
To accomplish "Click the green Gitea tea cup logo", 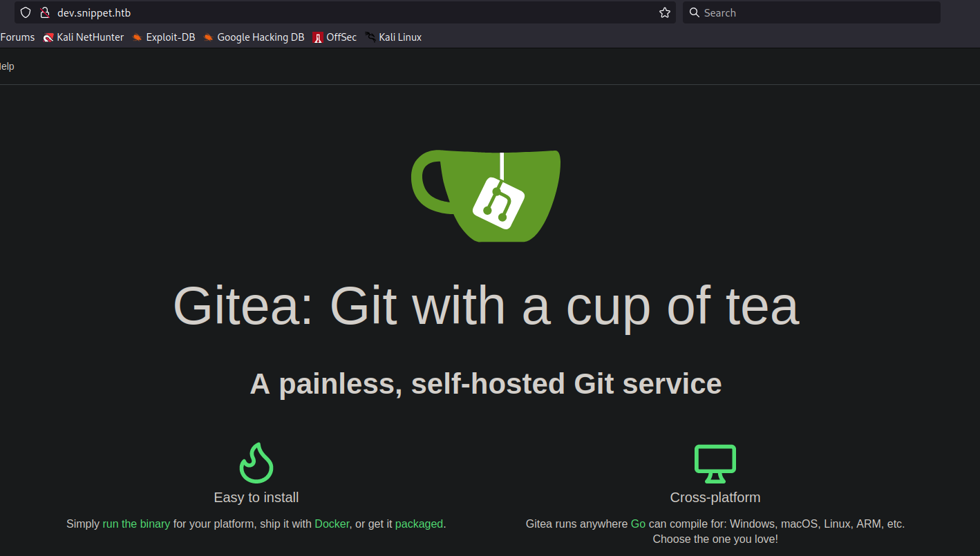I will (486, 195).
